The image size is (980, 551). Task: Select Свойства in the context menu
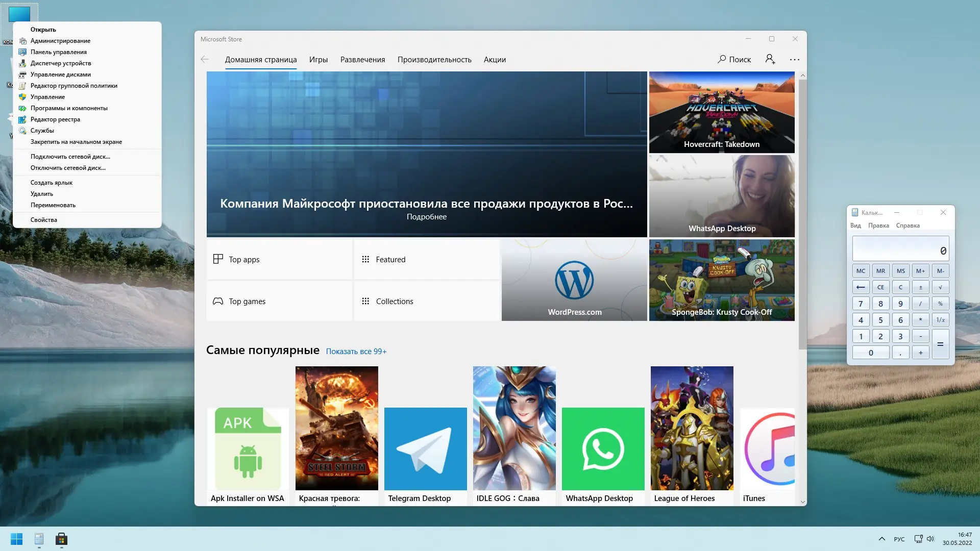point(44,220)
